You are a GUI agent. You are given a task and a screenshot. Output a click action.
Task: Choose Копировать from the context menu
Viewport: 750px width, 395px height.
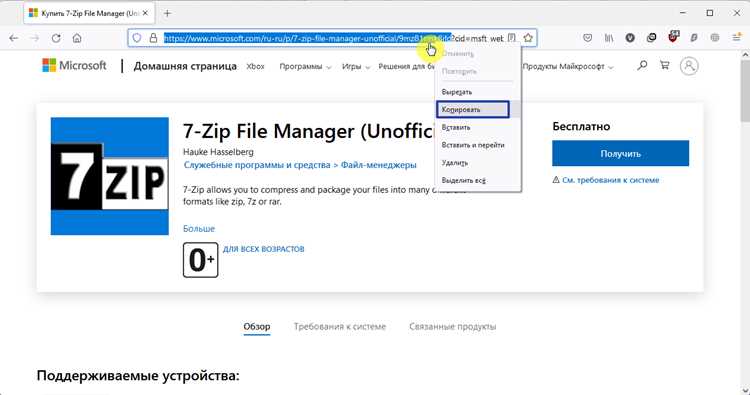[478, 110]
